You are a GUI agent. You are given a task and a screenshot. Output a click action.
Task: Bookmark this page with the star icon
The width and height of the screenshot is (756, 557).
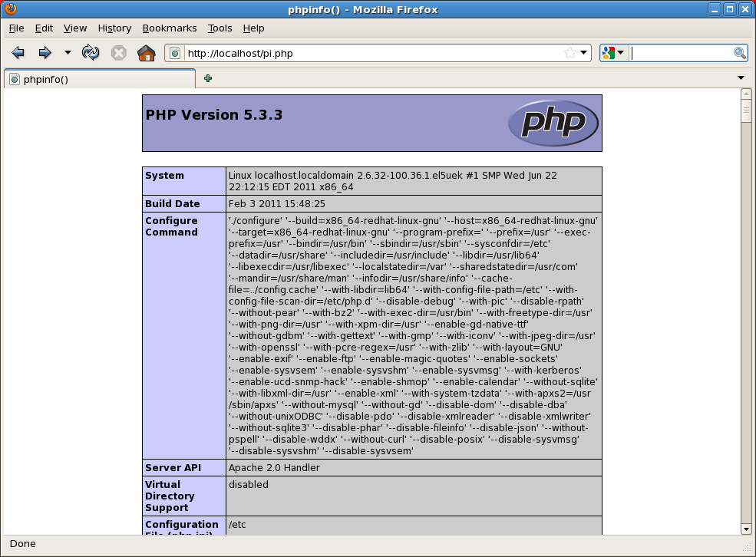point(569,53)
